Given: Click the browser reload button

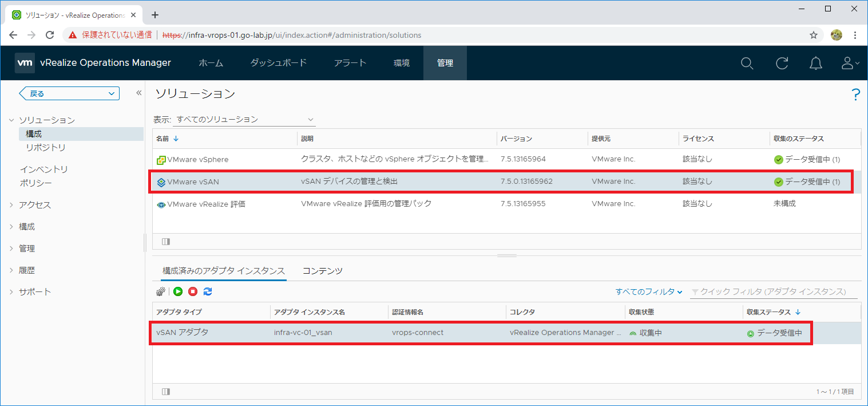Looking at the screenshot, I should pyautogui.click(x=50, y=35).
